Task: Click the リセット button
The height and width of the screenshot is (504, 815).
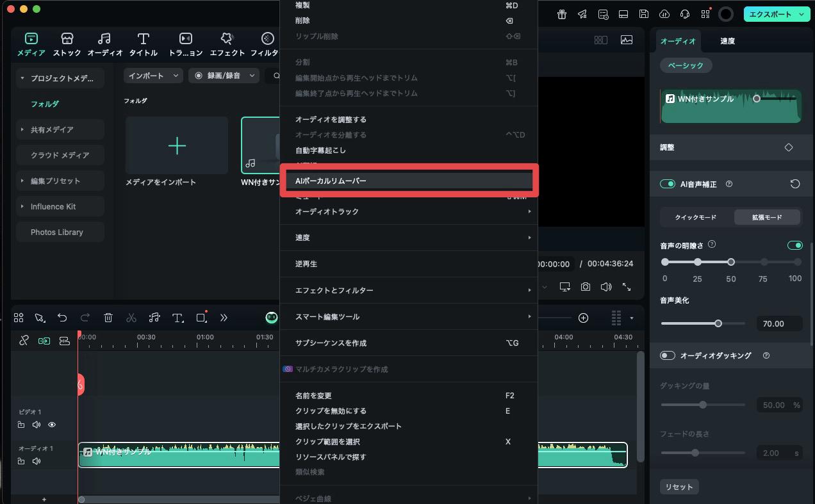Action: pyautogui.click(x=679, y=487)
